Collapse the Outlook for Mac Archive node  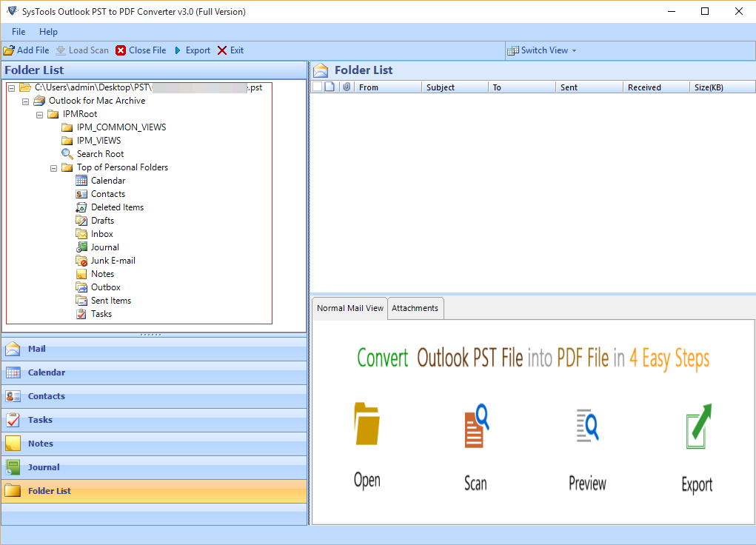click(25, 101)
